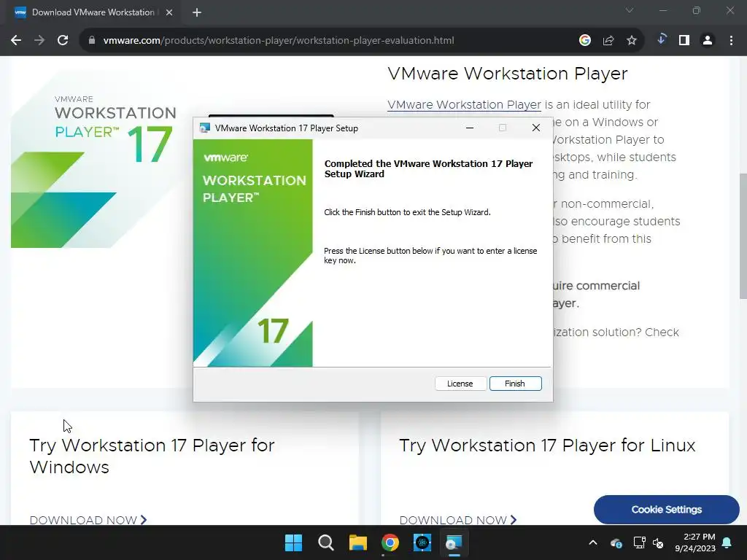This screenshot has height=560, width=747.
Task: Click the Finish button in setup wizard
Action: pos(516,384)
